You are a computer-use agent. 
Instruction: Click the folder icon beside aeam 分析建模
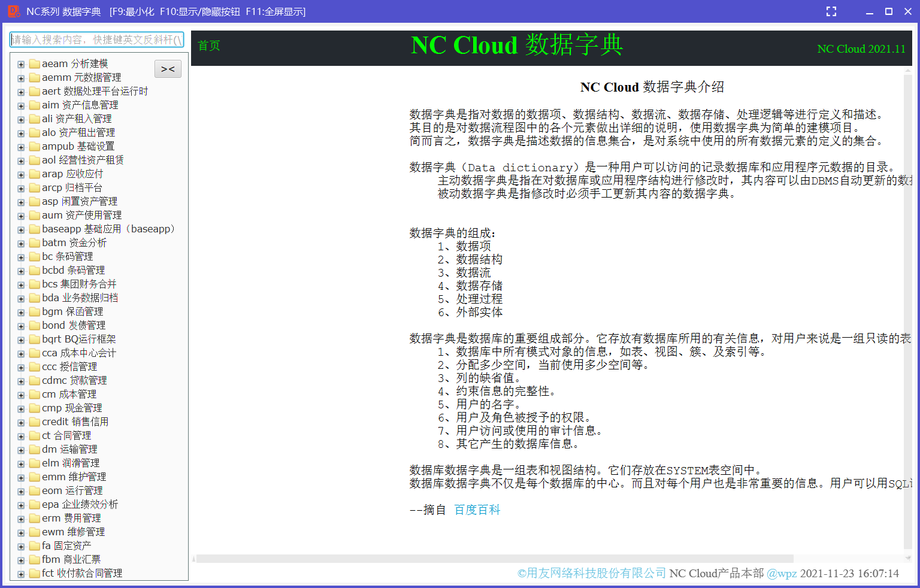click(x=34, y=63)
